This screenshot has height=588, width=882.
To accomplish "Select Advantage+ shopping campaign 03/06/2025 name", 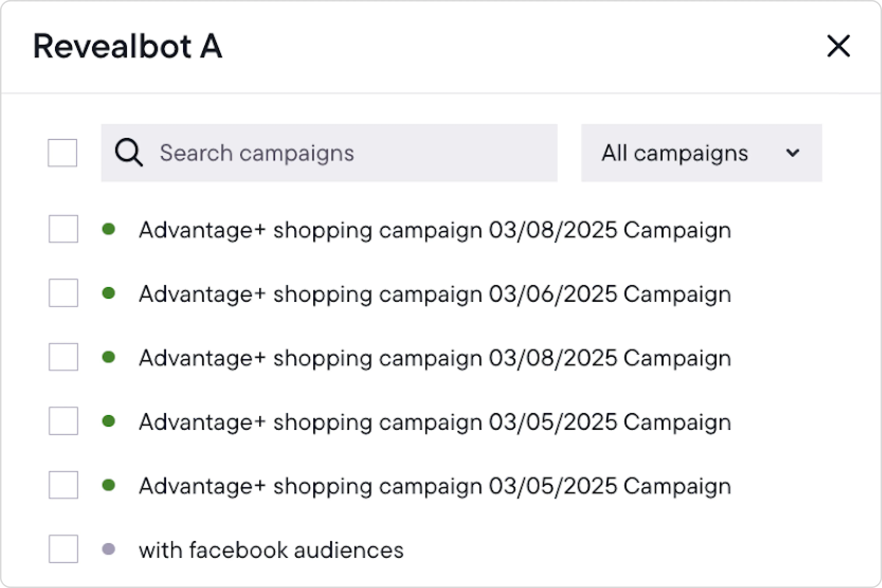I will tap(434, 294).
